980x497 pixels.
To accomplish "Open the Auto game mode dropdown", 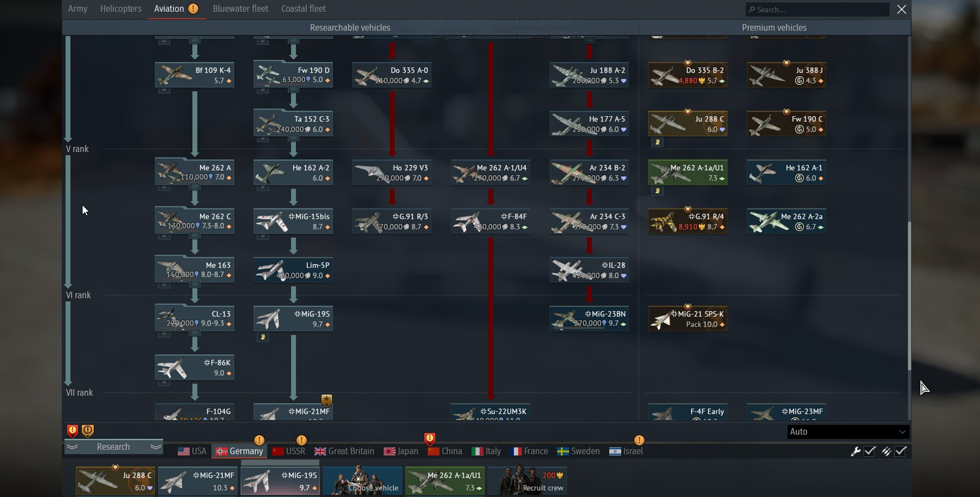I will click(x=848, y=432).
